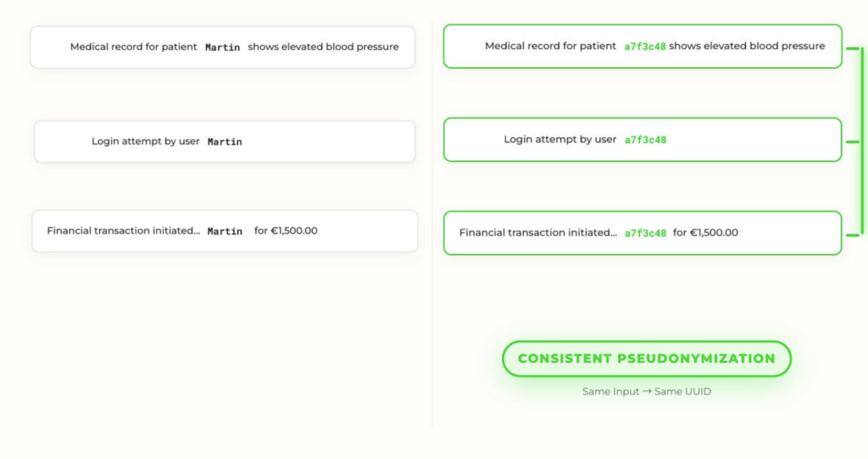This screenshot has height=459, width=868.
Task: Select the left financial transaction card for Martin
Action: click(225, 231)
